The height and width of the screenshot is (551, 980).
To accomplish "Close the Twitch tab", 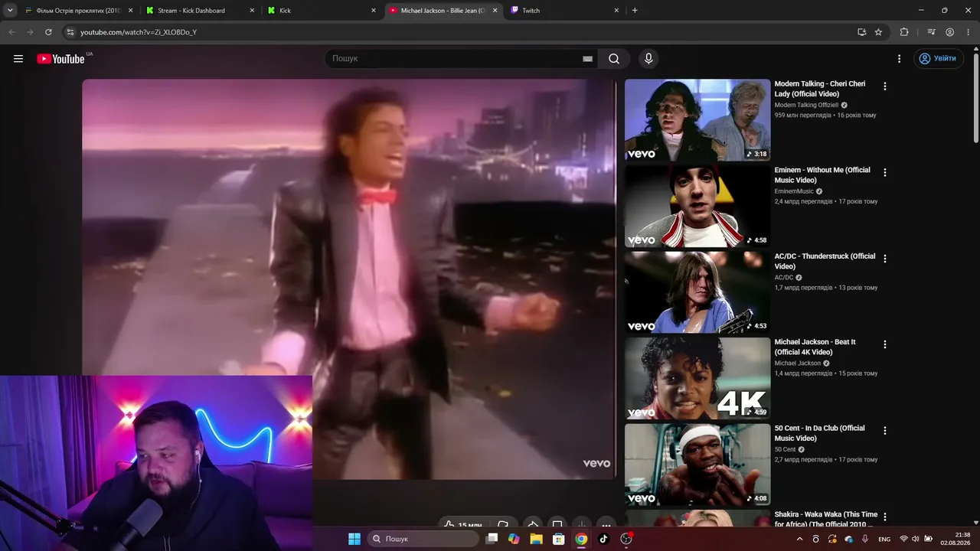I will [x=616, y=11].
